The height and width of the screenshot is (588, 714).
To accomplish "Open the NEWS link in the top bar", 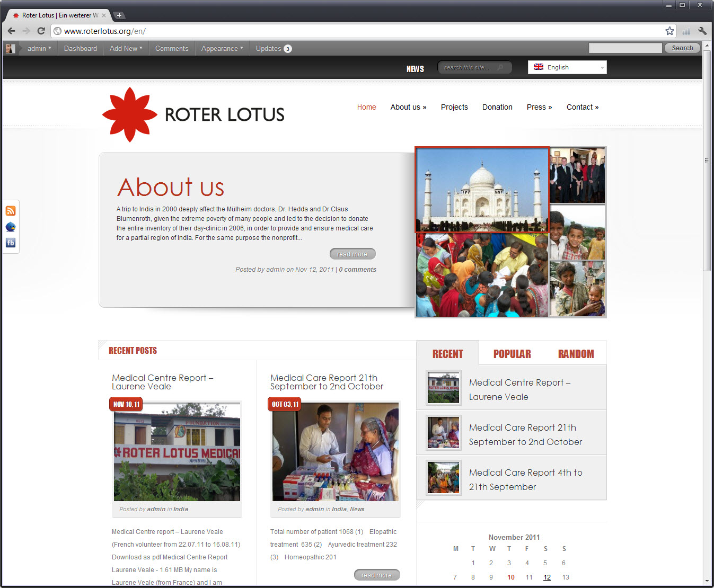I will click(x=415, y=69).
